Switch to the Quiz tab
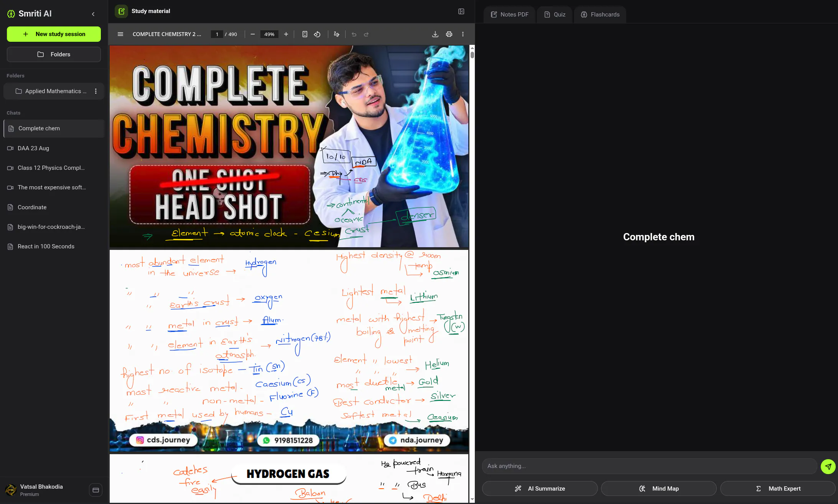 coord(555,15)
